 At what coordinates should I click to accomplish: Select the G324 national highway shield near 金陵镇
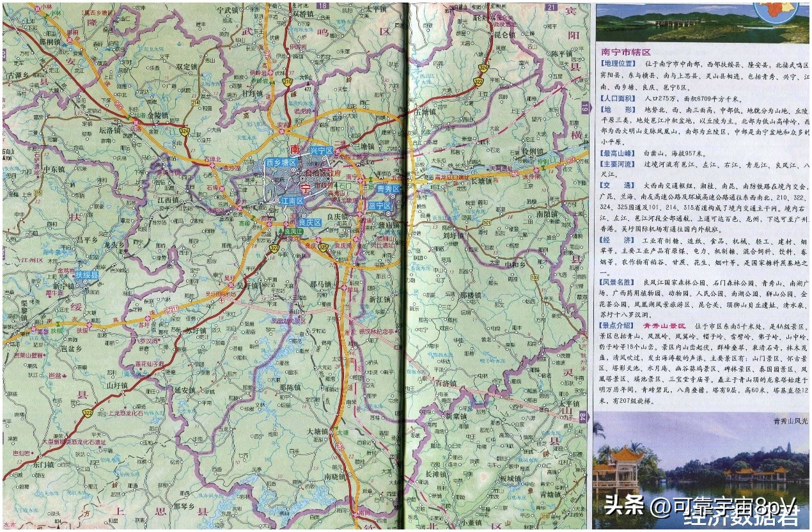click(184, 130)
